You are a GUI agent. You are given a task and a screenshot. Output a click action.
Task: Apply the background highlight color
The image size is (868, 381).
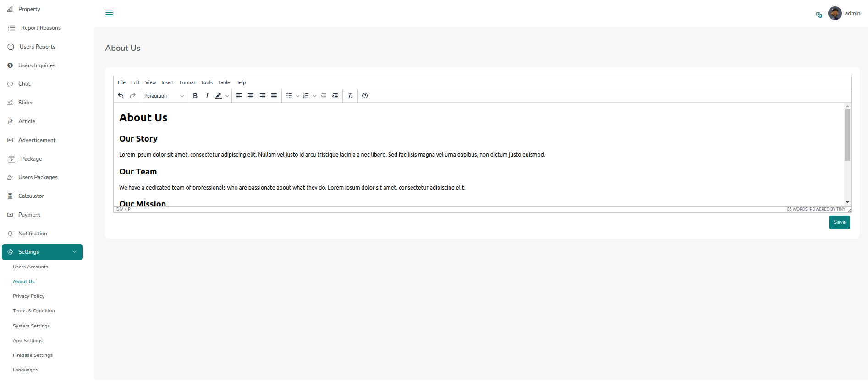(219, 96)
